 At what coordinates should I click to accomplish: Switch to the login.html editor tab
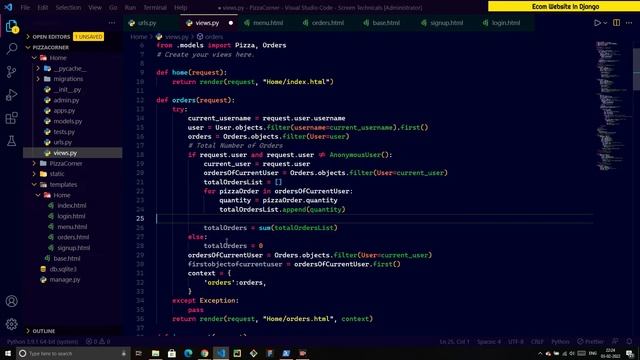pyautogui.click(x=506, y=23)
